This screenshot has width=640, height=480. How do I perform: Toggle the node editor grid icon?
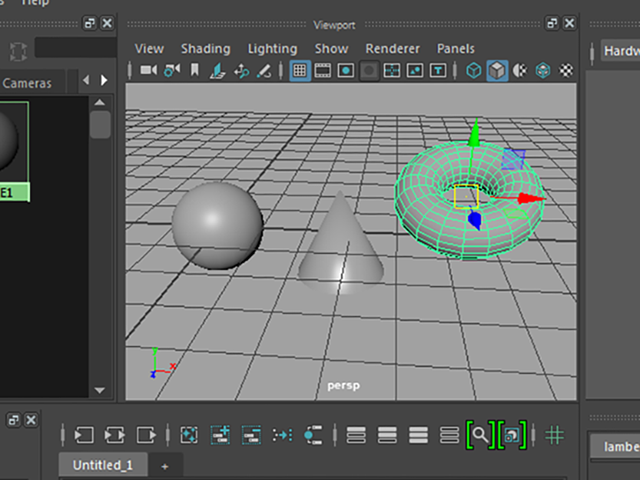pyautogui.click(x=554, y=435)
